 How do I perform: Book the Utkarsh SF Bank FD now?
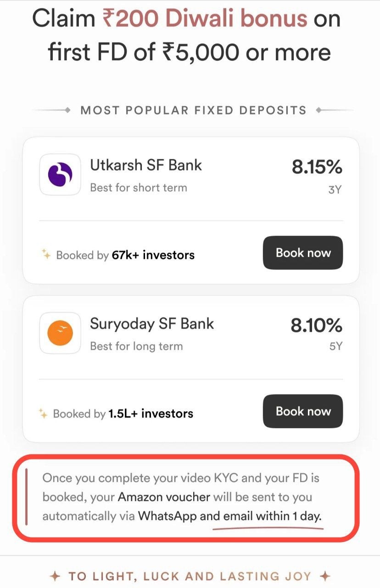click(303, 253)
